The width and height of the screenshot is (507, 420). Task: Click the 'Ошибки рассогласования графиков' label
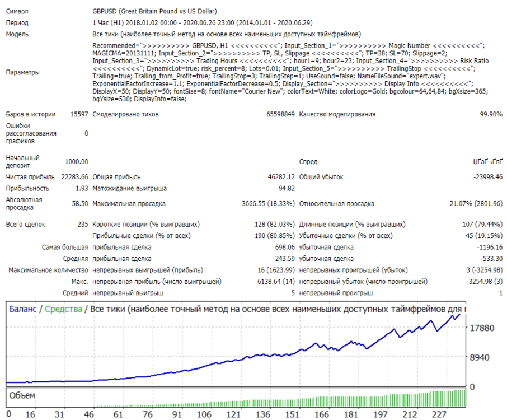(x=31, y=133)
